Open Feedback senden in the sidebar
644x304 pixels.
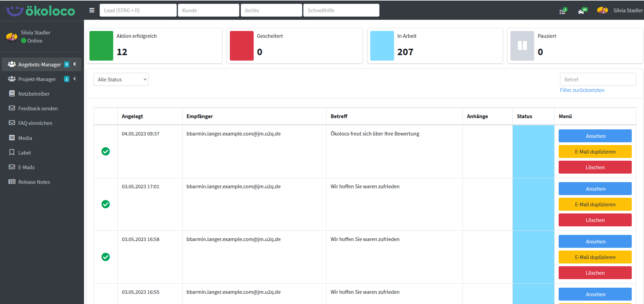tap(38, 108)
